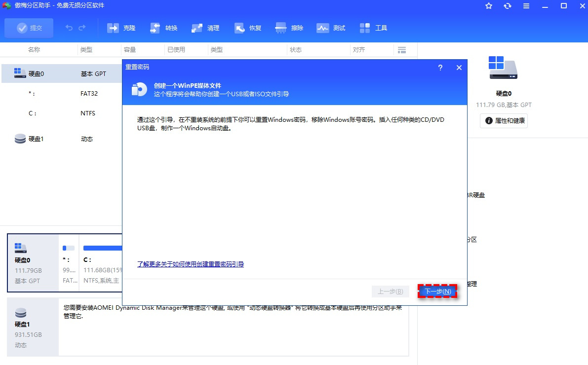Viewport: 588px width, 365px height.
Task: Click the Undo arrow icon
Action: (x=69, y=28)
